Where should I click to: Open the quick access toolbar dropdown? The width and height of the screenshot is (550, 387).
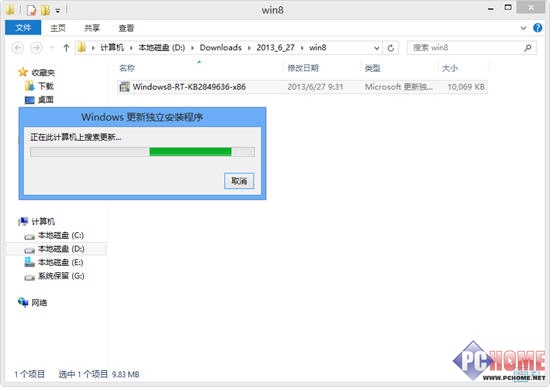[x=57, y=11]
